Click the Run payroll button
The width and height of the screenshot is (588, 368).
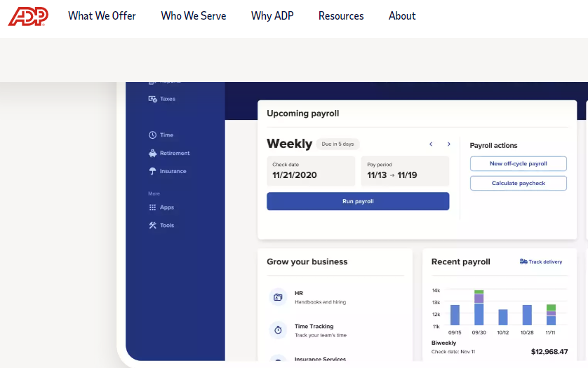358,201
